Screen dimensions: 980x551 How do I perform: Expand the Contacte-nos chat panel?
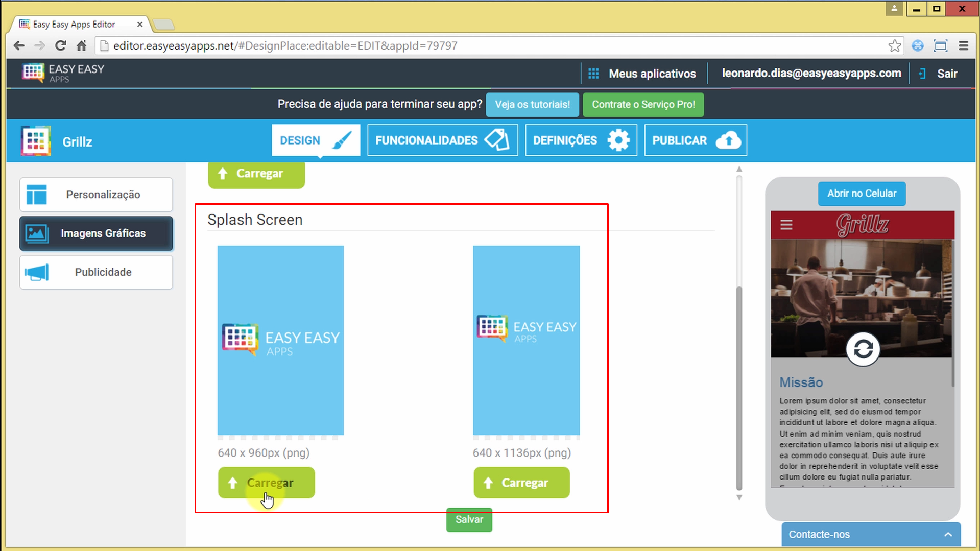tap(871, 534)
